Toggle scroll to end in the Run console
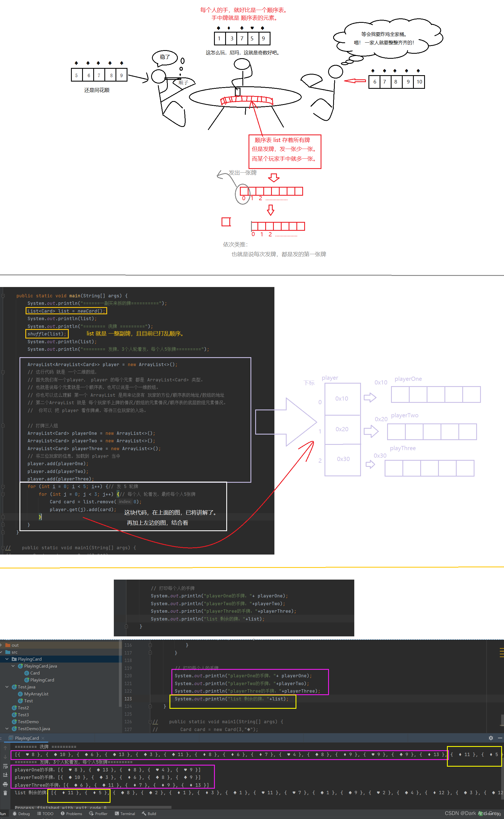The width and height of the screenshot is (504, 819). point(5,775)
